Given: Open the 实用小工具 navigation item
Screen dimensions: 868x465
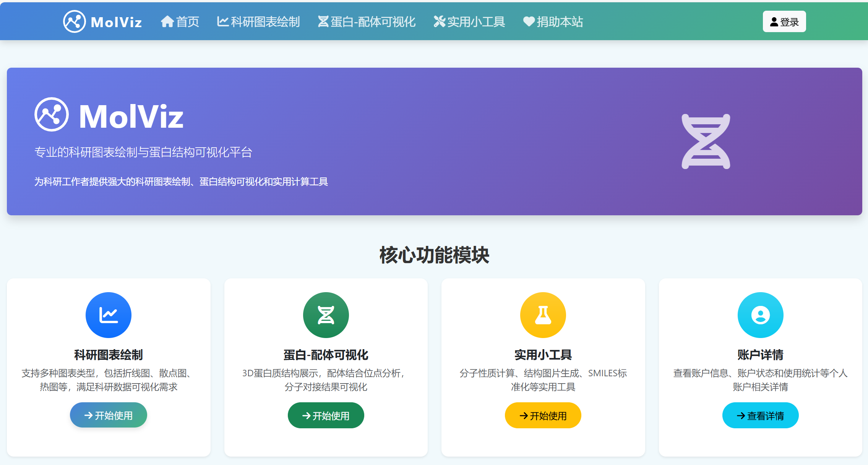Looking at the screenshot, I should (469, 21).
